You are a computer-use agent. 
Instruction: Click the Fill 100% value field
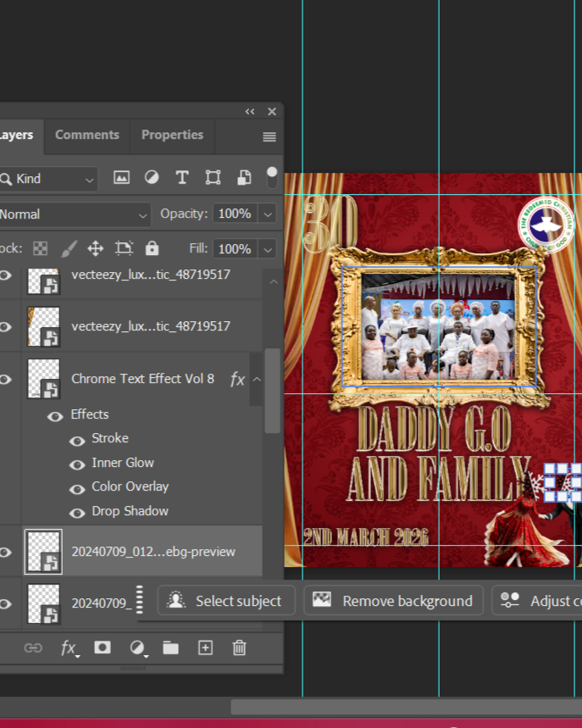coord(235,249)
